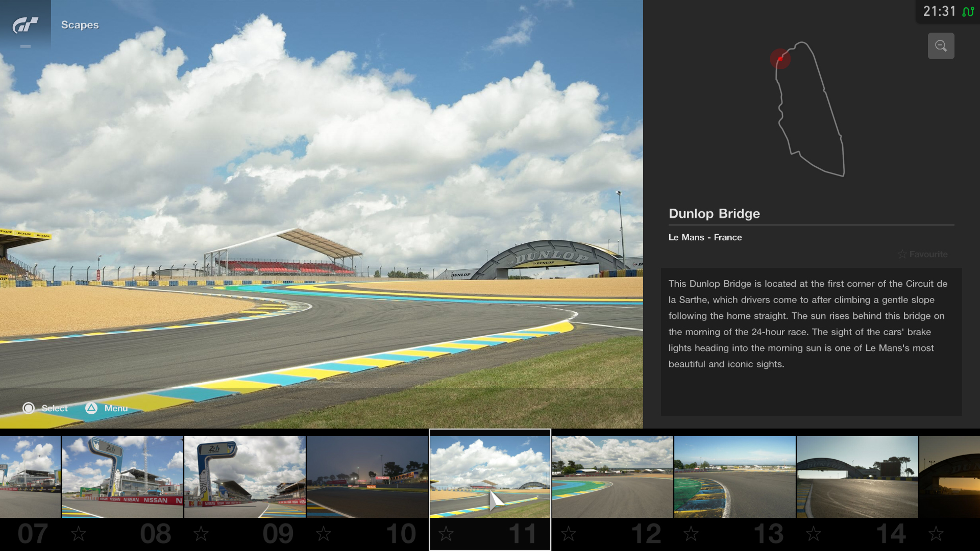Toggle Favourite for Dunlop Bridge

coord(923,254)
